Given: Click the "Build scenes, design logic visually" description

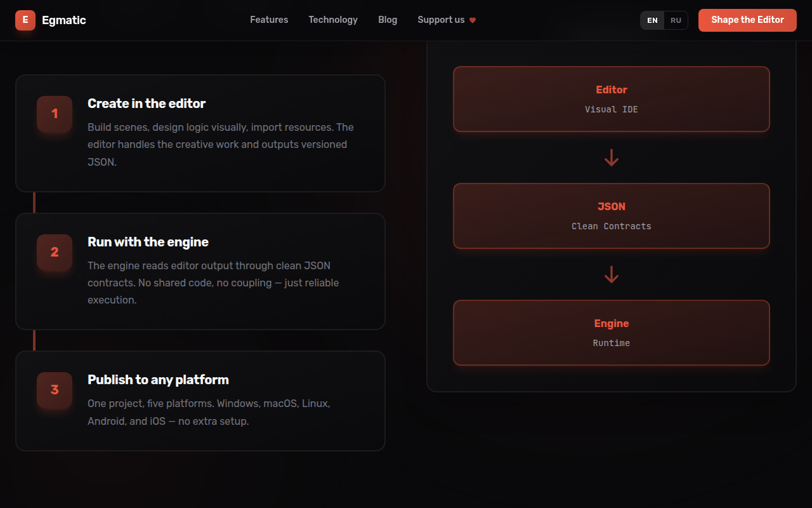Looking at the screenshot, I should click(221, 145).
